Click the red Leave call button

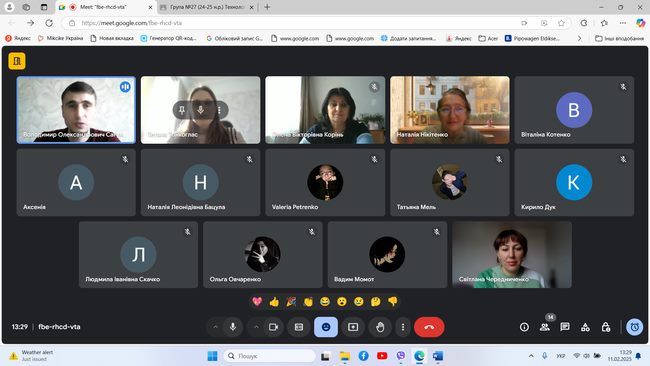coord(429,327)
